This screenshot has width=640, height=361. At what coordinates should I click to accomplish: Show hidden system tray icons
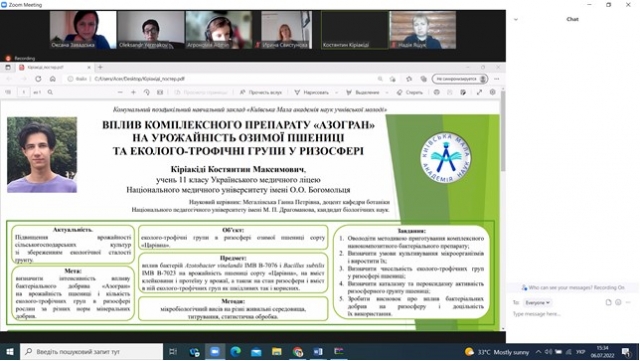[x=538, y=352]
